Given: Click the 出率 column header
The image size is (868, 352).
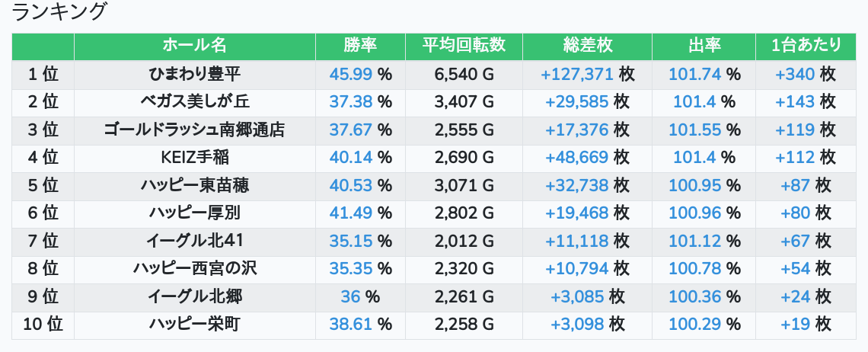Looking at the screenshot, I should click(x=704, y=46).
